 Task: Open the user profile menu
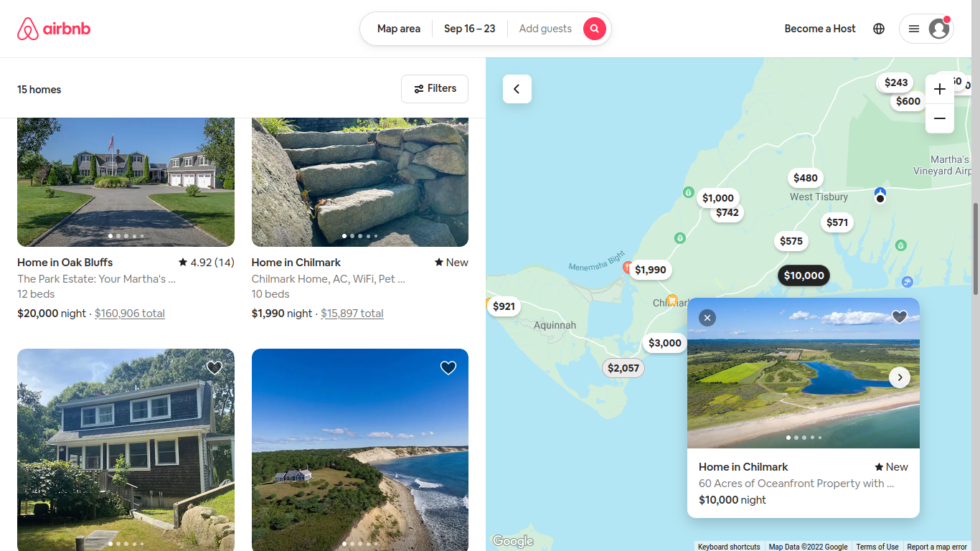tap(926, 29)
